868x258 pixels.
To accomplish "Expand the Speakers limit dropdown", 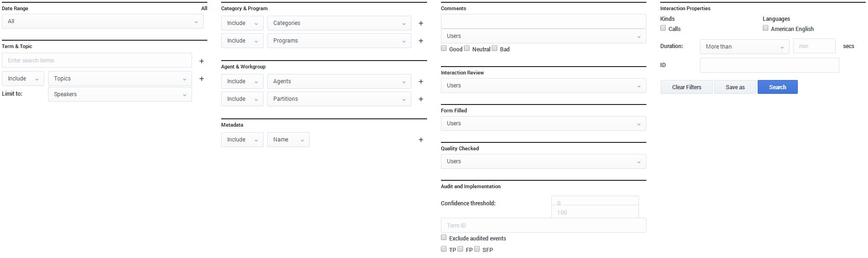I will [x=120, y=94].
